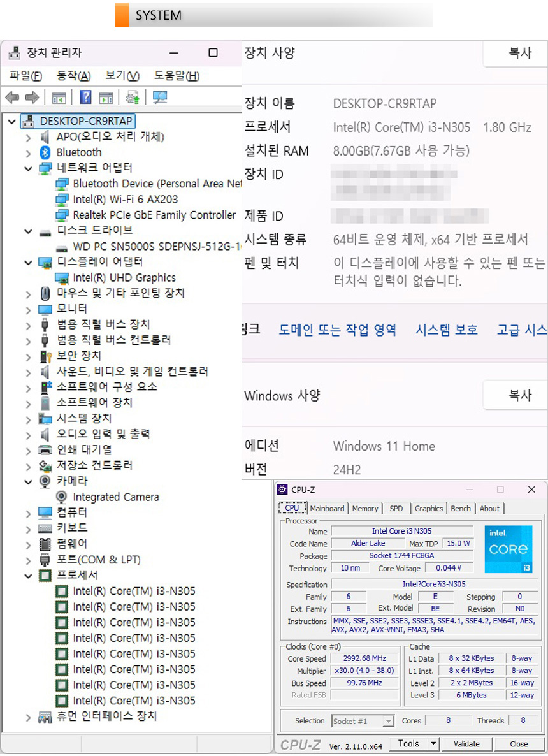Select Intel(R) Wi-Fi 6 AX203 adapter
This screenshot has width=548, height=756.
pos(125,200)
